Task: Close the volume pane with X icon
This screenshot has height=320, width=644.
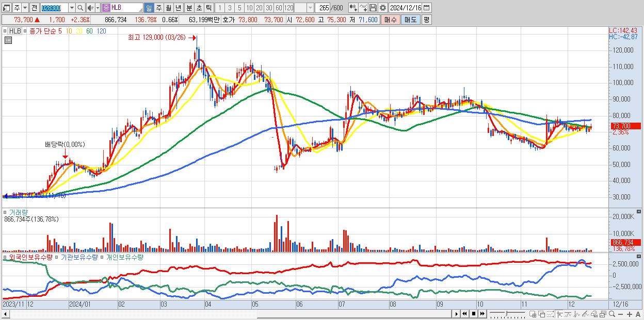Action: [x=640, y=212]
